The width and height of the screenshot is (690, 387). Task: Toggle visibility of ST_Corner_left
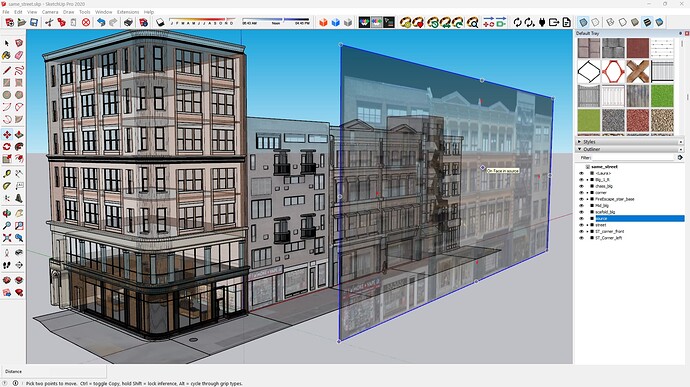(x=581, y=238)
